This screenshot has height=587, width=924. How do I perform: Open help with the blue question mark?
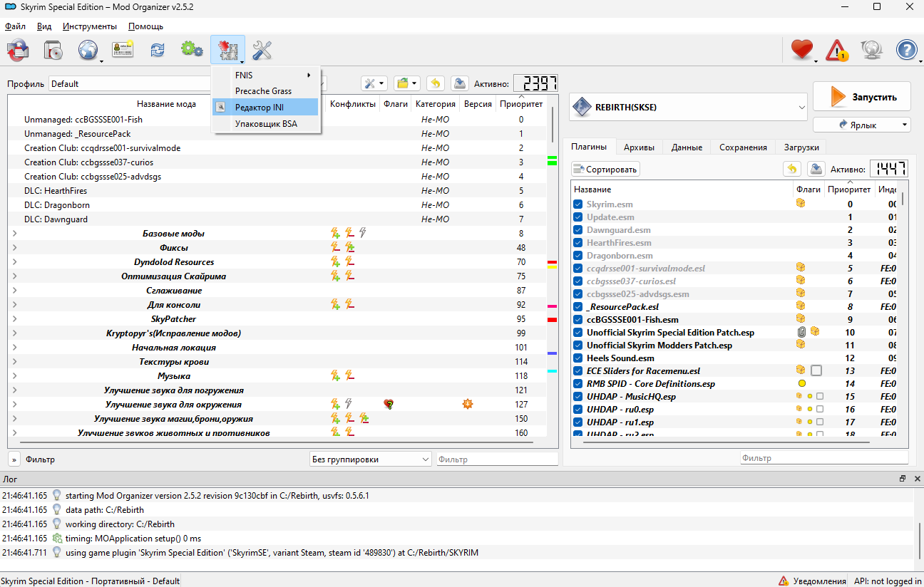[x=906, y=50]
